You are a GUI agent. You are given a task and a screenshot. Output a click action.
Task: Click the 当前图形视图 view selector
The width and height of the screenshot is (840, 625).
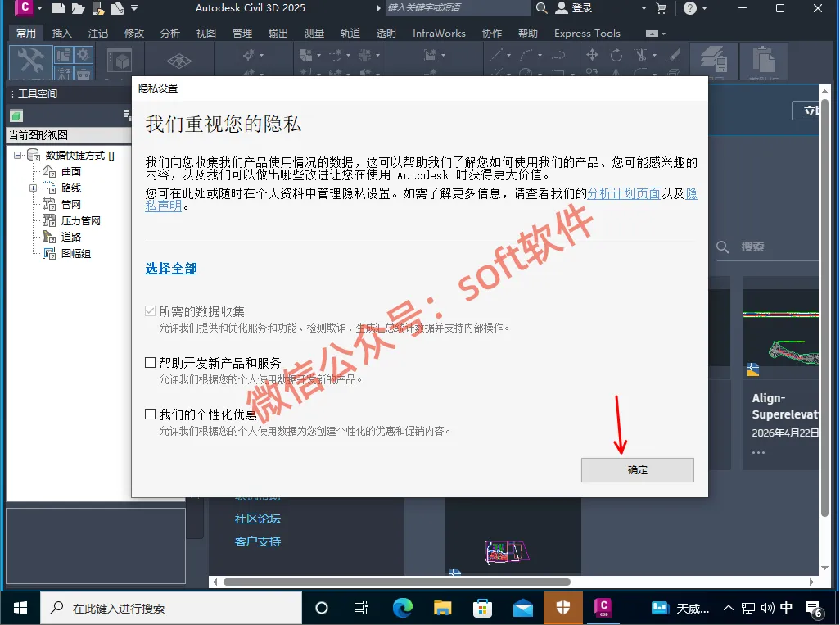coord(69,135)
